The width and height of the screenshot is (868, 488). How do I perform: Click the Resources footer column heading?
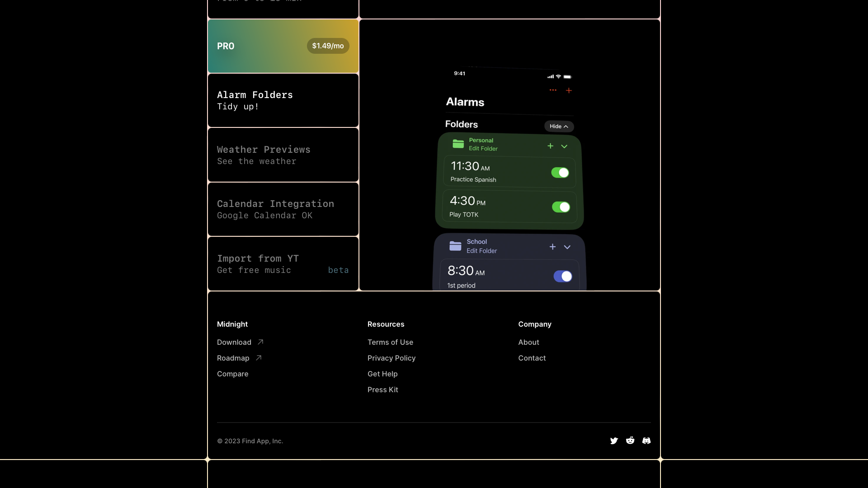coord(386,324)
